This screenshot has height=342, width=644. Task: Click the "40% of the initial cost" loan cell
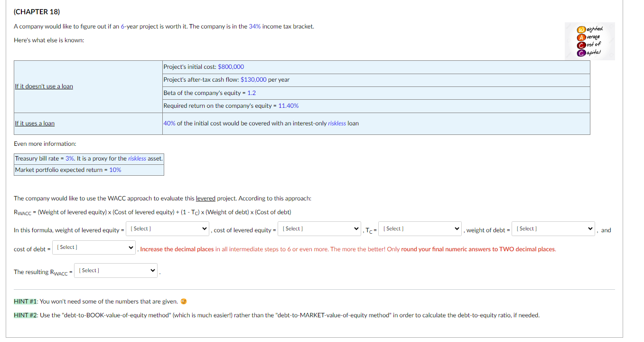coord(376,123)
